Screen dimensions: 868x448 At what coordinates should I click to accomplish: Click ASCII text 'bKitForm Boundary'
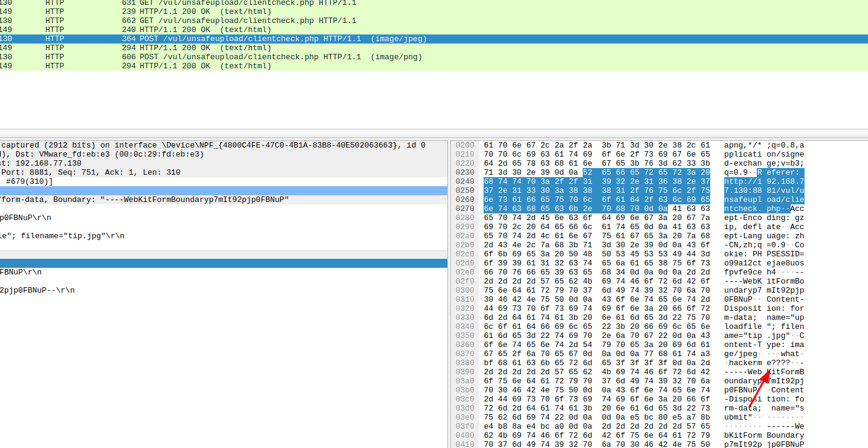pyautogui.click(x=764, y=435)
